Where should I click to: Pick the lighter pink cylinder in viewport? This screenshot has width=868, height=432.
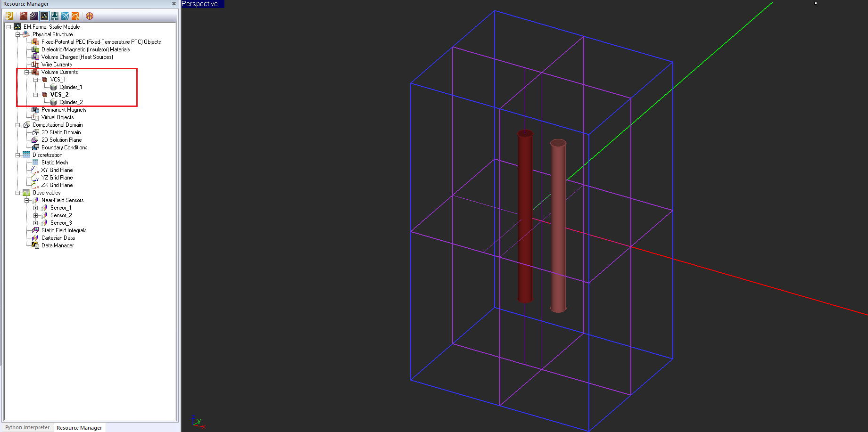pos(558,226)
